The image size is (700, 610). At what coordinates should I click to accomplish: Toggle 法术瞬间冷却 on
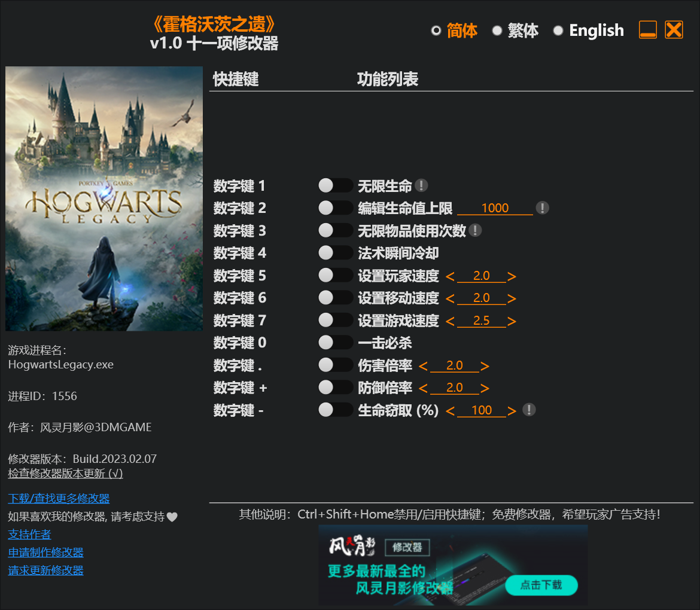[x=334, y=253]
